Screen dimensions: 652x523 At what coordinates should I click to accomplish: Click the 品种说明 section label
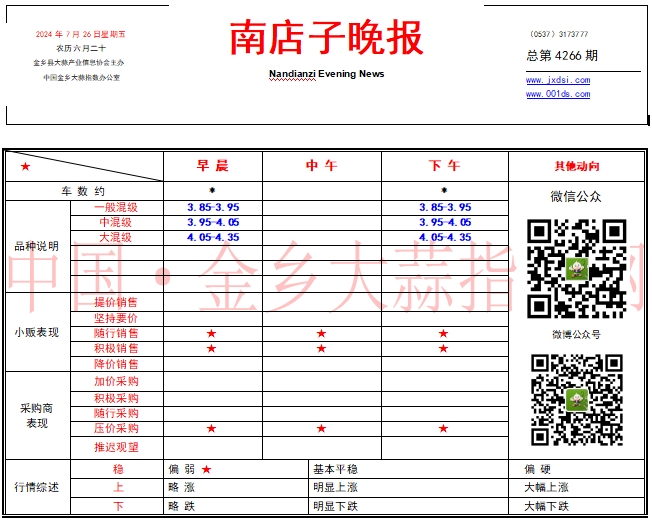pyautogui.click(x=37, y=246)
